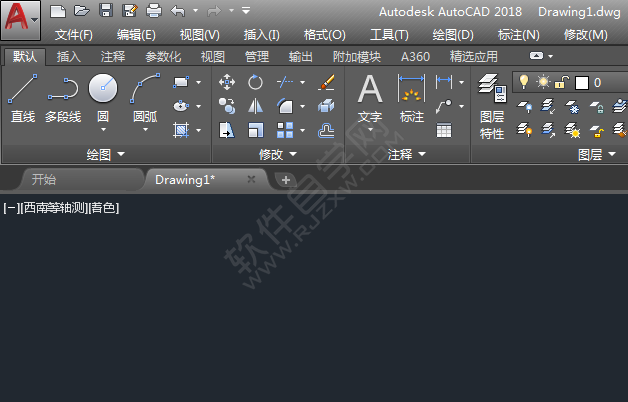
Task: Open the arc tool options dropdown
Action: point(145,130)
